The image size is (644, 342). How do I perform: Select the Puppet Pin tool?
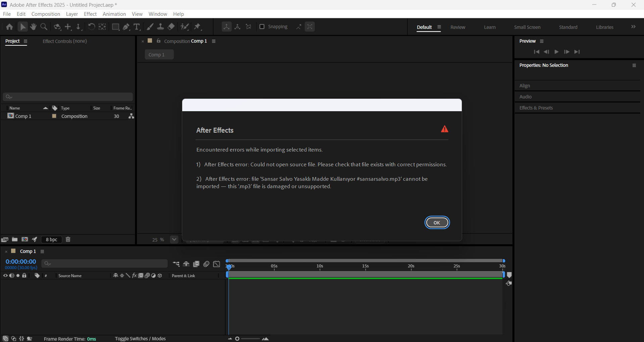(x=197, y=27)
